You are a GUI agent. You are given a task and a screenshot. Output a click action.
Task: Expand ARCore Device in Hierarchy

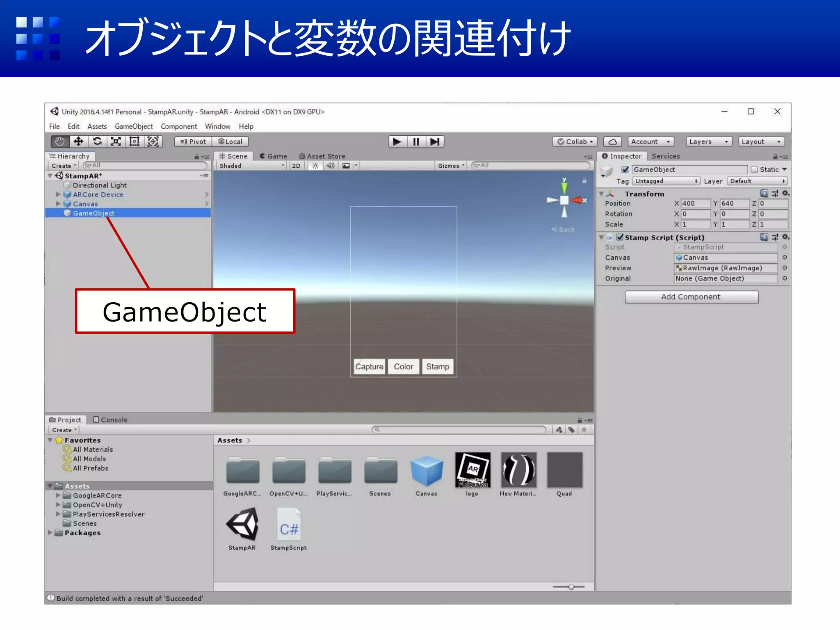pyautogui.click(x=58, y=194)
